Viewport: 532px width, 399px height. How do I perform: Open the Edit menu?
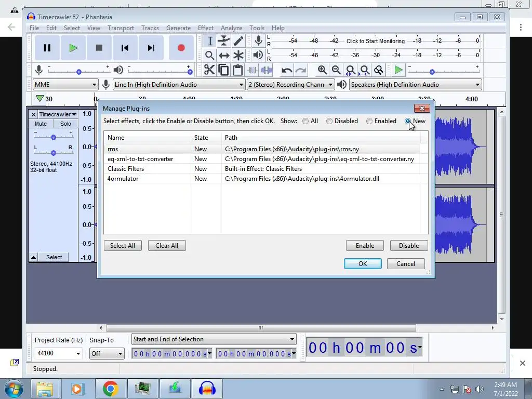tap(51, 28)
